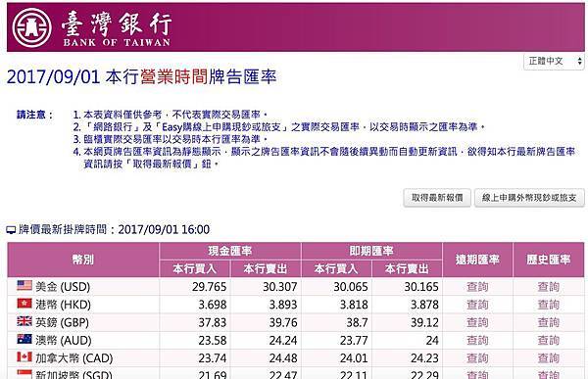Click the 請注意 notice label
Viewport: 588px width, 379px height.
tap(35, 115)
